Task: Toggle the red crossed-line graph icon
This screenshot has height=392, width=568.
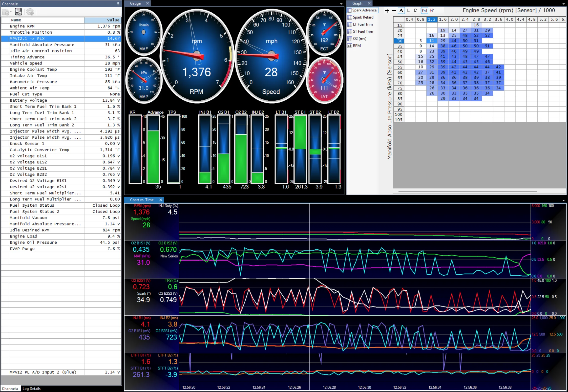Action: point(432,10)
